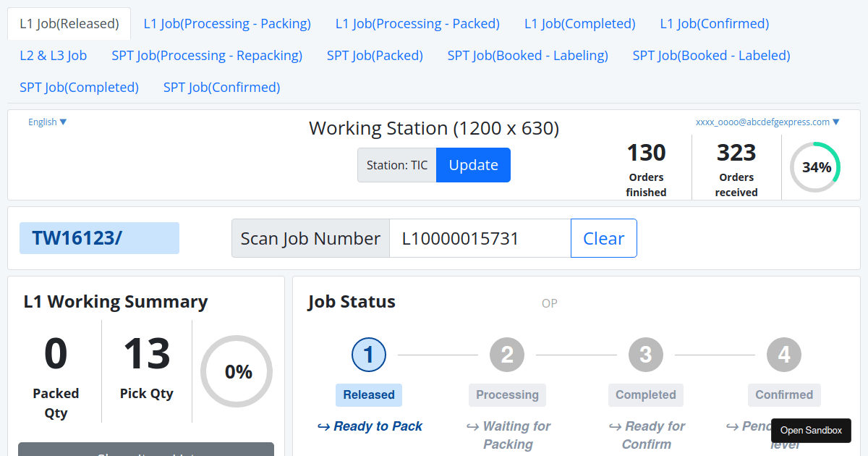This screenshot has width=868, height=456.
Task: Expand the xxxx_oooo@abcdefgexpress.com account menu
Action: 769,122
